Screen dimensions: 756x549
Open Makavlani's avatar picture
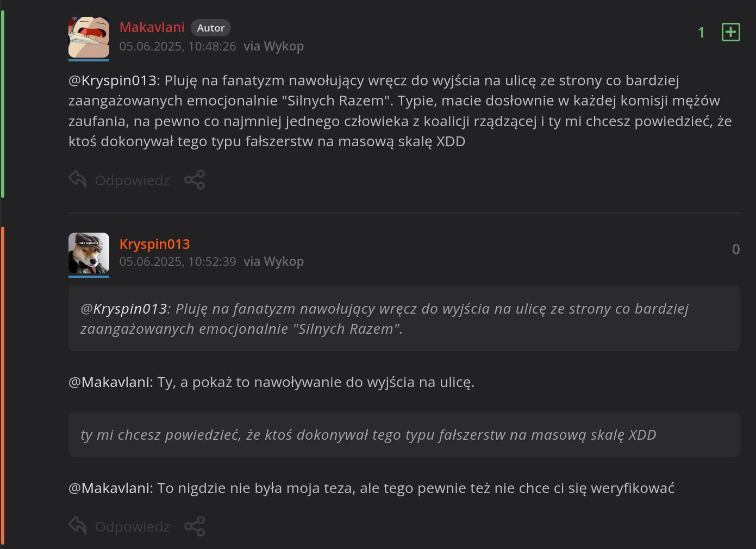point(89,37)
